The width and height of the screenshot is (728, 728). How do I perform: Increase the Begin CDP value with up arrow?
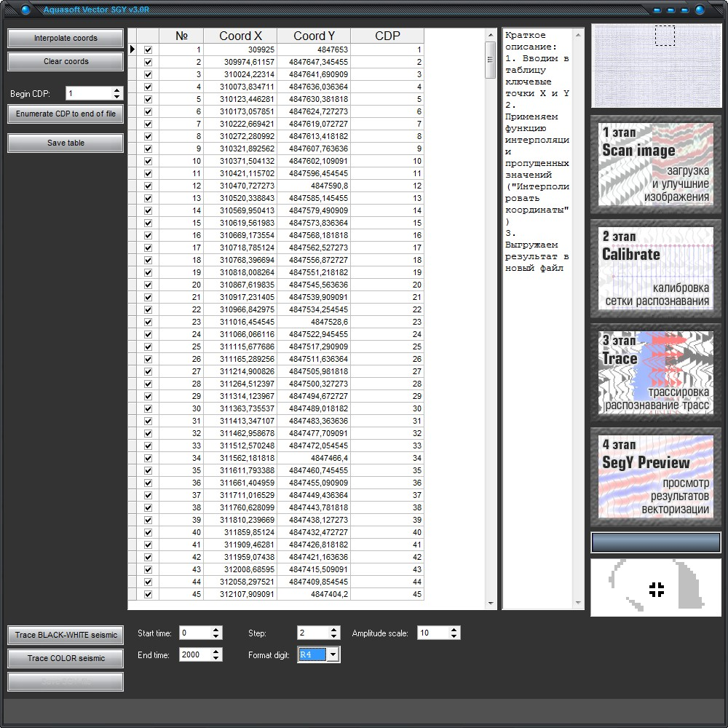(117, 90)
